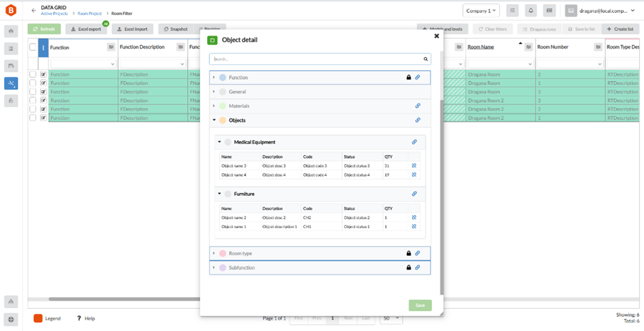Open notifications bell icon

530,11
